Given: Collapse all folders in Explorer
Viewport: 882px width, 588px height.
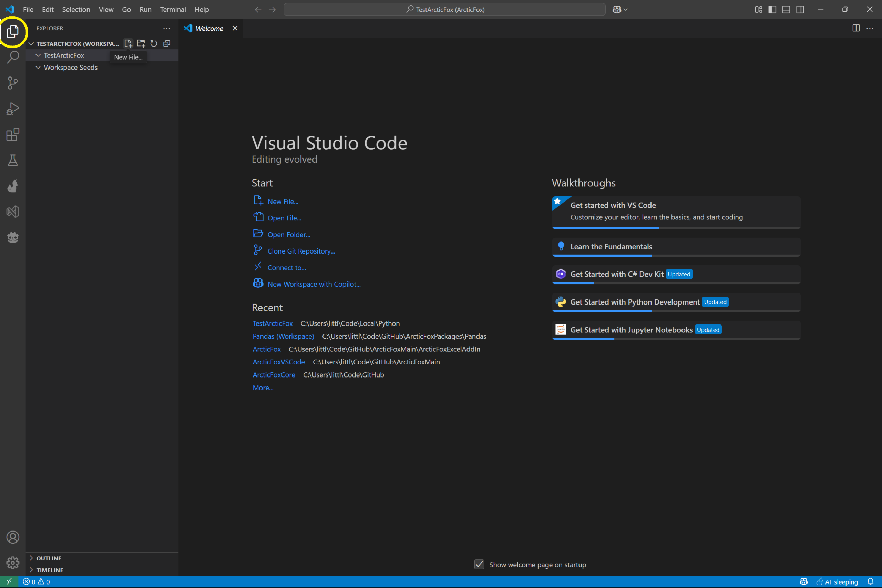Looking at the screenshot, I should point(167,43).
